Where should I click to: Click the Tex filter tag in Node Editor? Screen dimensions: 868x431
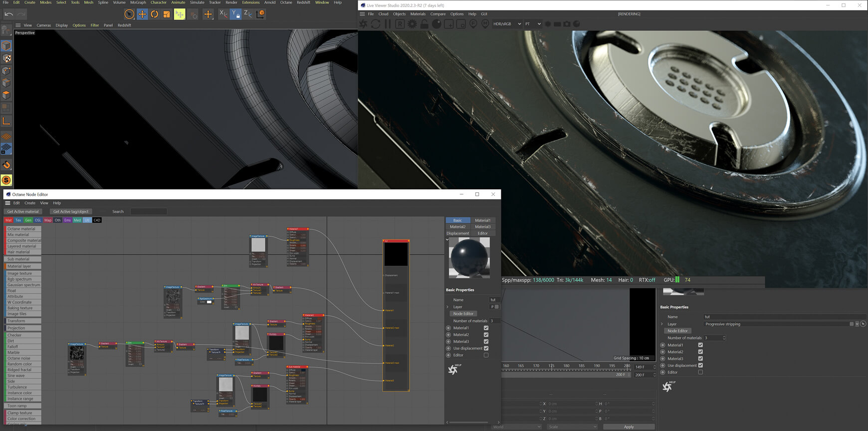[18, 220]
